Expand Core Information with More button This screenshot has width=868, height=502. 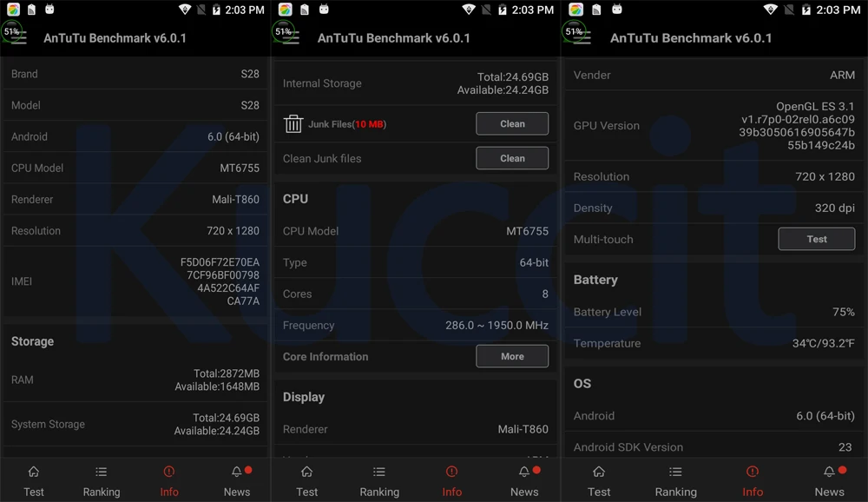pos(512,356)
